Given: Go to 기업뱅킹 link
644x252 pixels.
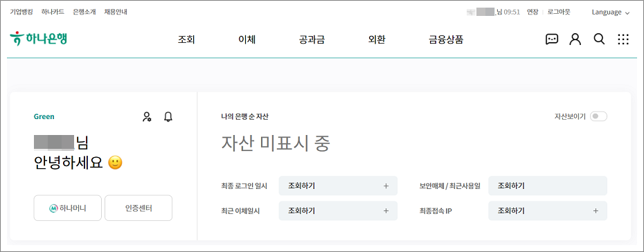Looking at the screenshot, I should click(x=21, y=12).
